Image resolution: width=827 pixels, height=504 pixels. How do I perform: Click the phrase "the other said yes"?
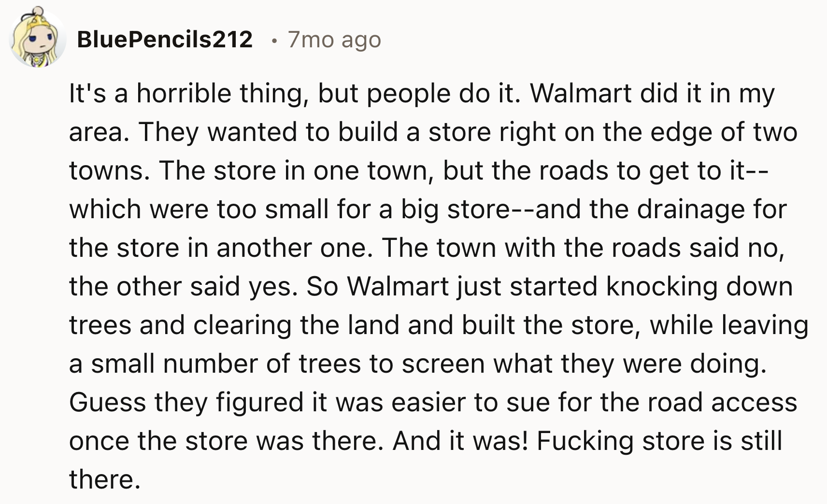pos(181,286)
